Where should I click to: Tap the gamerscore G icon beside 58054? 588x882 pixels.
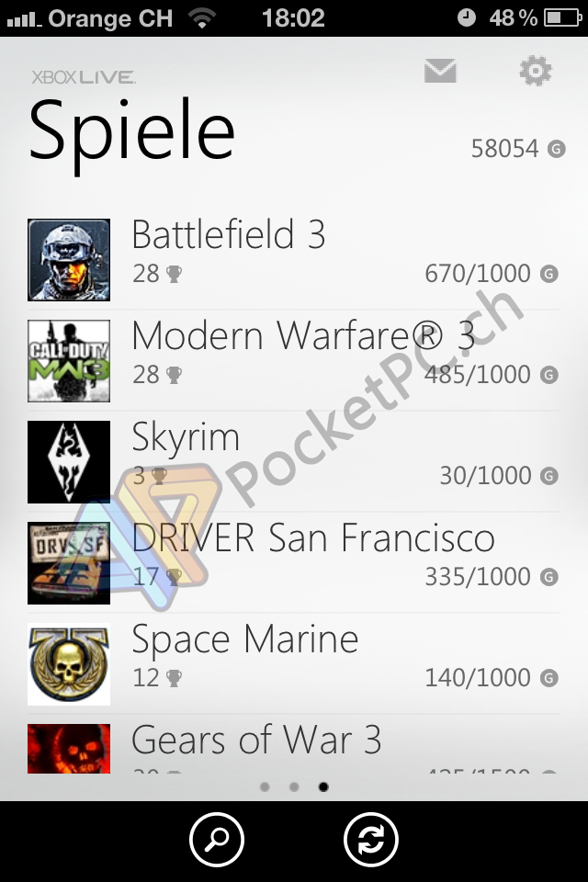pos(557,149)
